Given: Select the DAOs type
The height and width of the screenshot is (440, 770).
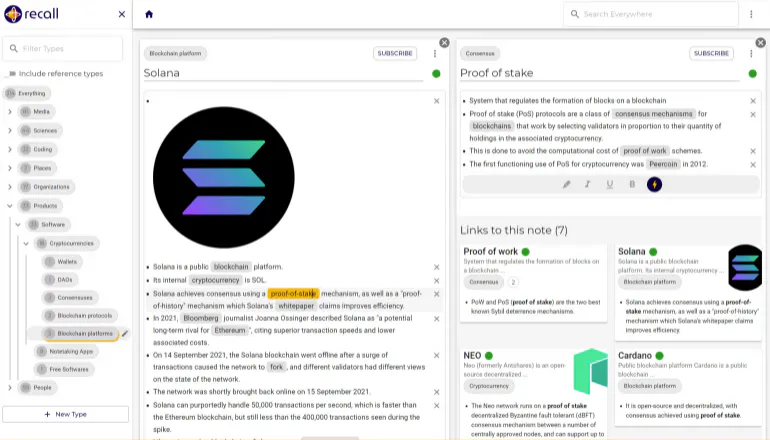Looking at the screenshot, I should [x=60, y=280].
